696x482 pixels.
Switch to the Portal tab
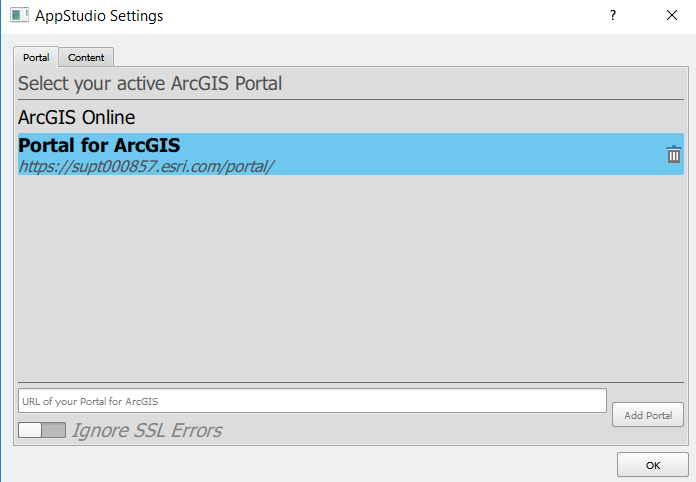click(x=36, y=57)
